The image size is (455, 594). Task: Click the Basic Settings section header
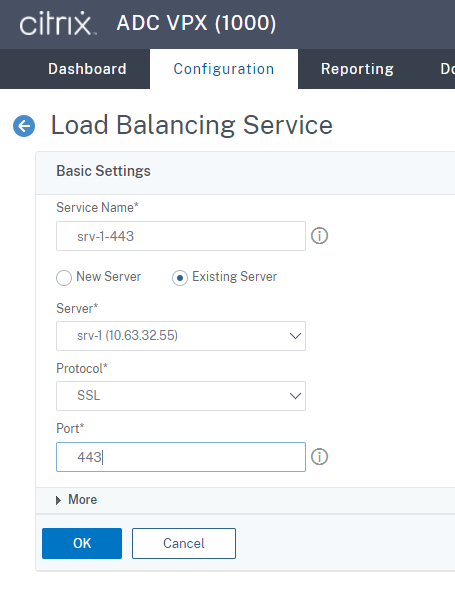click(x=103, y=171)
